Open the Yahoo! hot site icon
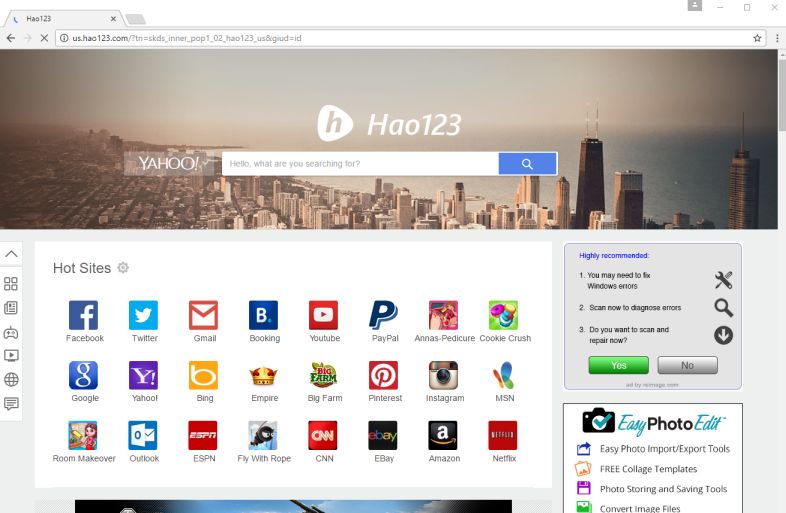Image resolution: width=786 pixels, height=513 pixels. point(143,375)
